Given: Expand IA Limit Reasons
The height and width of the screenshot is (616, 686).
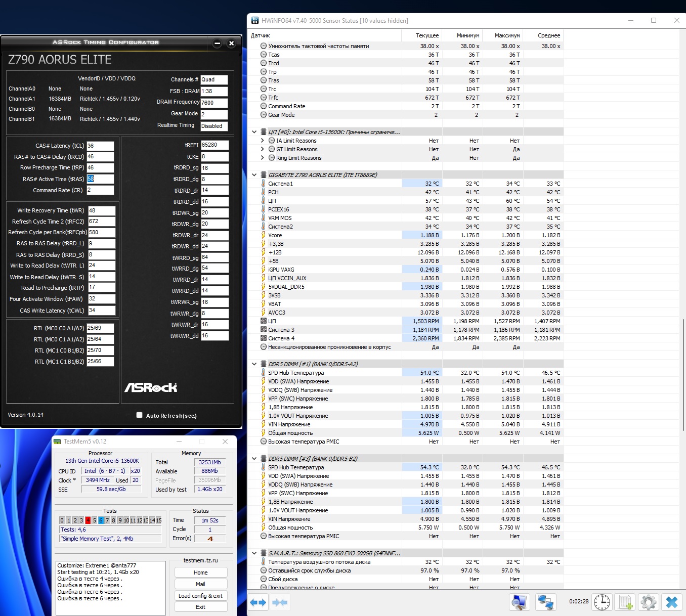Looking at the screenshot, I should coord(262,141).
